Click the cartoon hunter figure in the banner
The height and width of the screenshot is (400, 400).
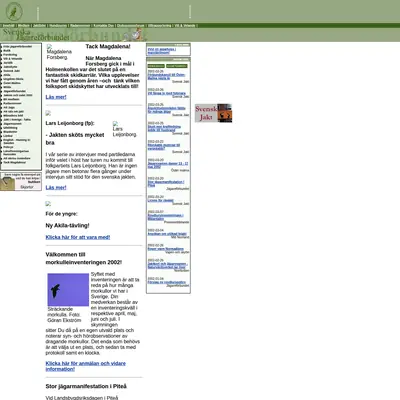(x=138, y=34)
